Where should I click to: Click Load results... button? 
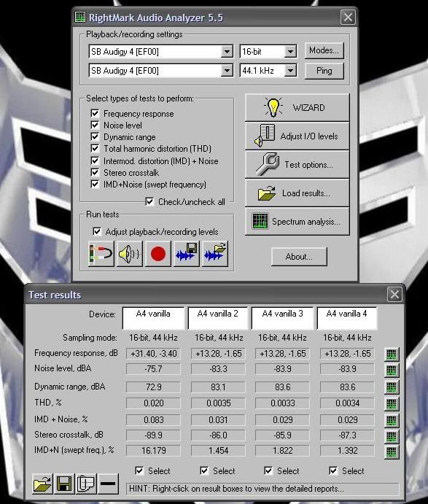coord(297,193)
